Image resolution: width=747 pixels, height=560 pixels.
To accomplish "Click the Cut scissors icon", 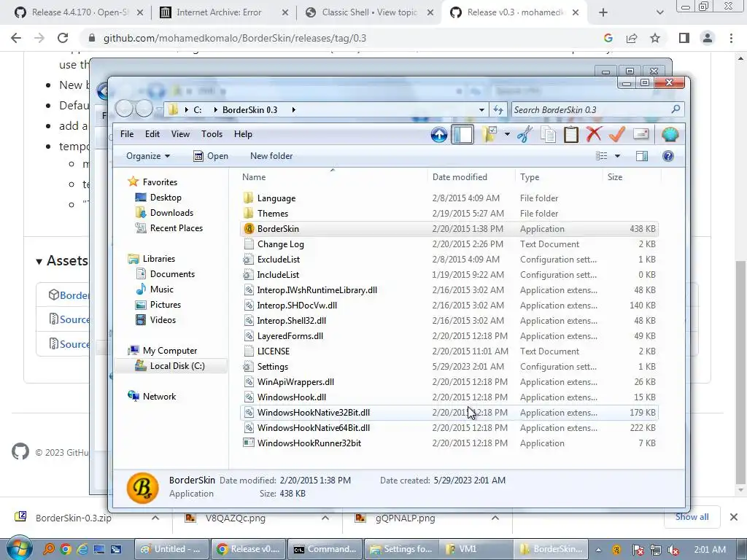I will (x=525, y=135).
